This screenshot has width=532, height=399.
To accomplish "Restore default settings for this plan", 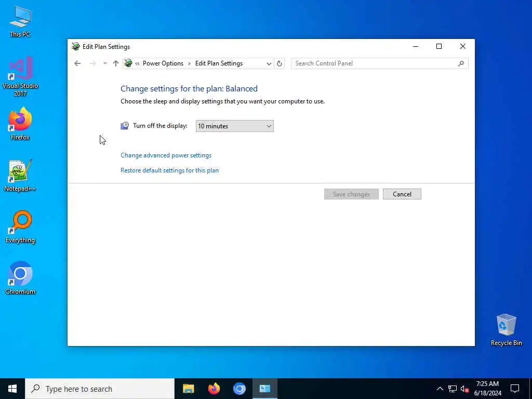I will (x=169, y=170).
